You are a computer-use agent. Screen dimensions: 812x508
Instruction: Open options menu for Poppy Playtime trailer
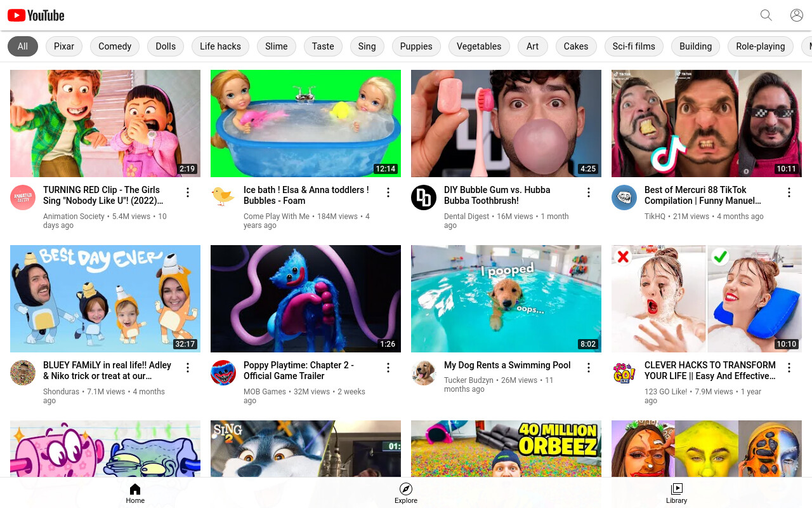(x=388, y=368)
